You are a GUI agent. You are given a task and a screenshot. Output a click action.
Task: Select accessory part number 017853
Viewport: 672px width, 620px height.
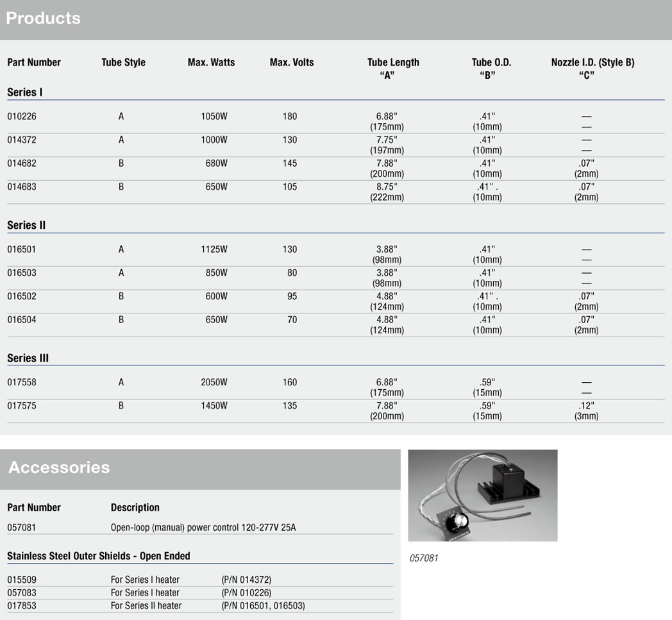point(22,605)
